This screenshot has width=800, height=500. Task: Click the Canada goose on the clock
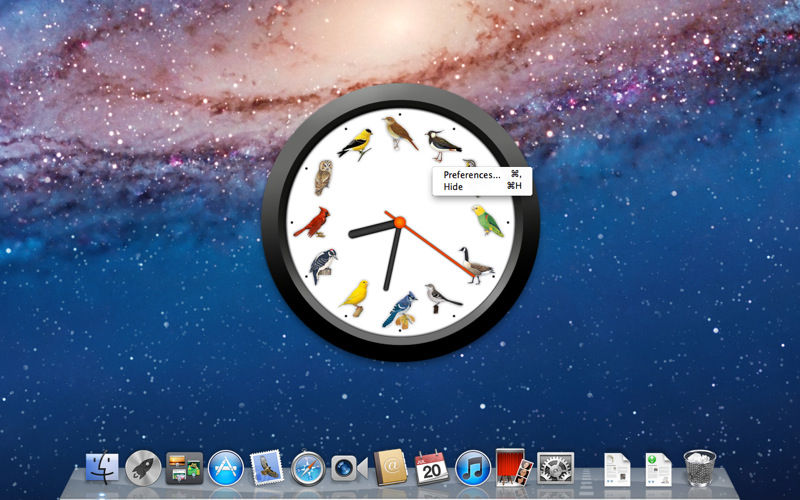click(476, 265)
